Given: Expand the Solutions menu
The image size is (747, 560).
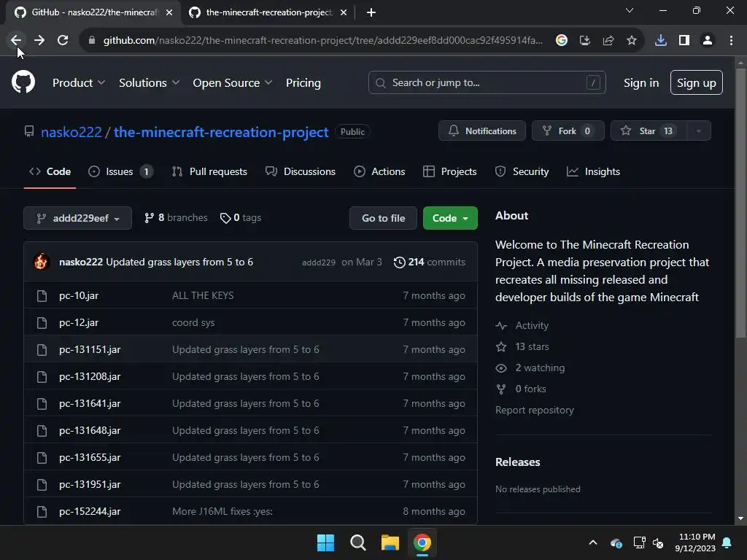Looking at the screenshot, I should click(149, 83).
